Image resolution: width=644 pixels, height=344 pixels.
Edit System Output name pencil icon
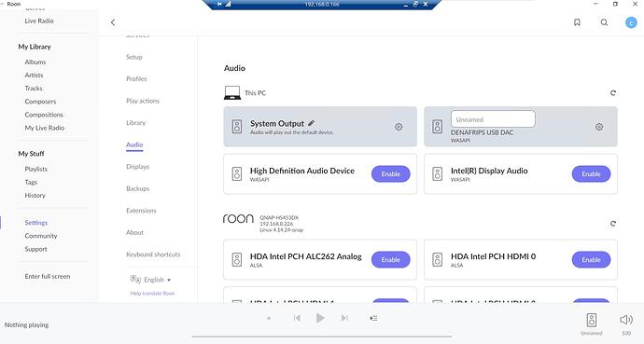pyautogui.click(x=312, y=123)
